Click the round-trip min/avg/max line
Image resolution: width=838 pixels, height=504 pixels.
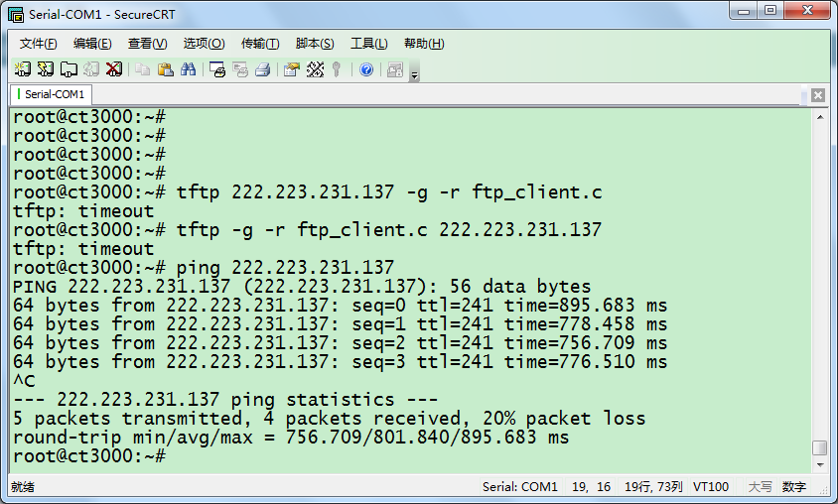coord(291,438)
